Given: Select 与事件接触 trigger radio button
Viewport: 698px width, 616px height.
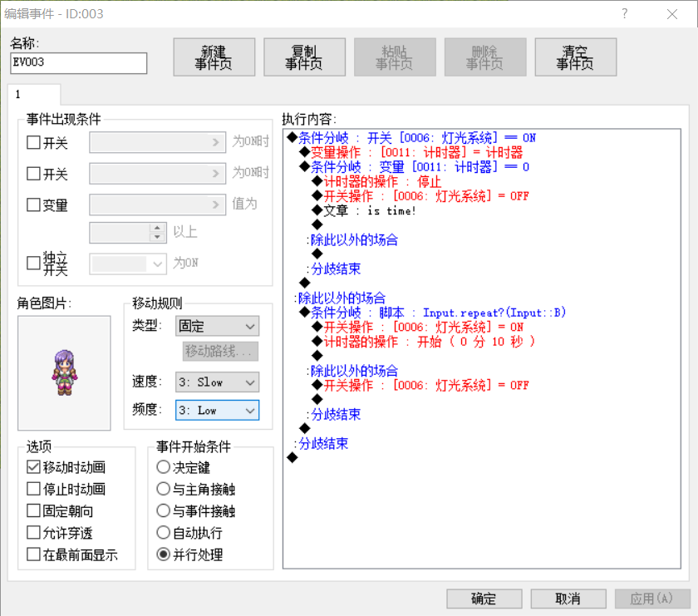Looking at the screenshot, I should 164,510.
